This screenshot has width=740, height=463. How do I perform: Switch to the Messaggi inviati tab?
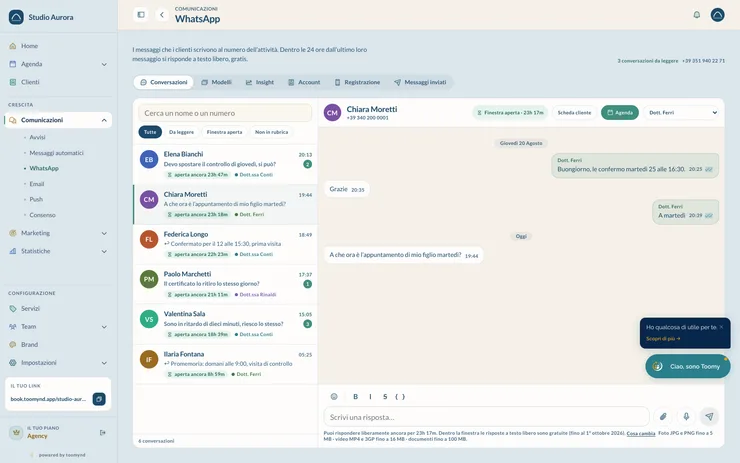[x=420, y=82]
